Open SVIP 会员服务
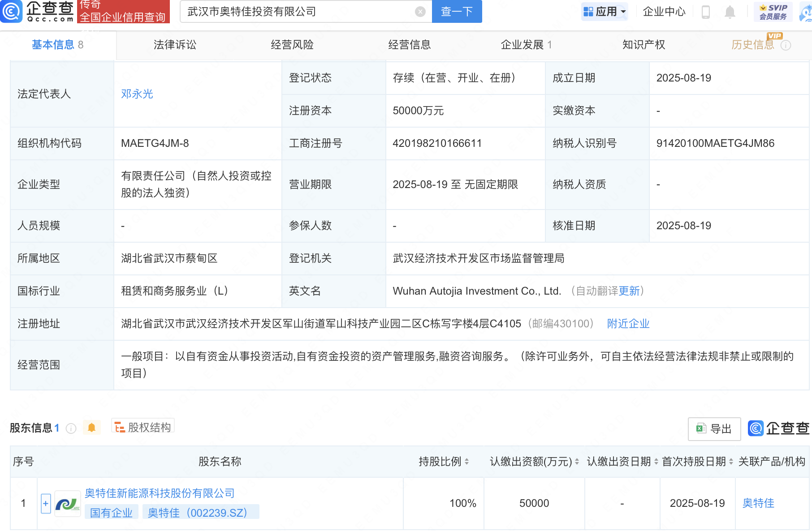The height and width of the screenshot is (531, 812). coord(773,12)
